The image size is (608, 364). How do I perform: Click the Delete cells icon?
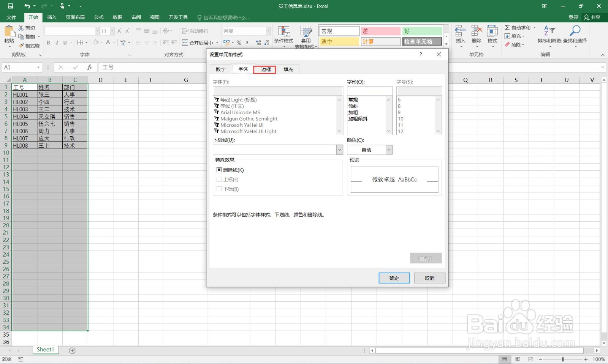(x=477, y=31)
